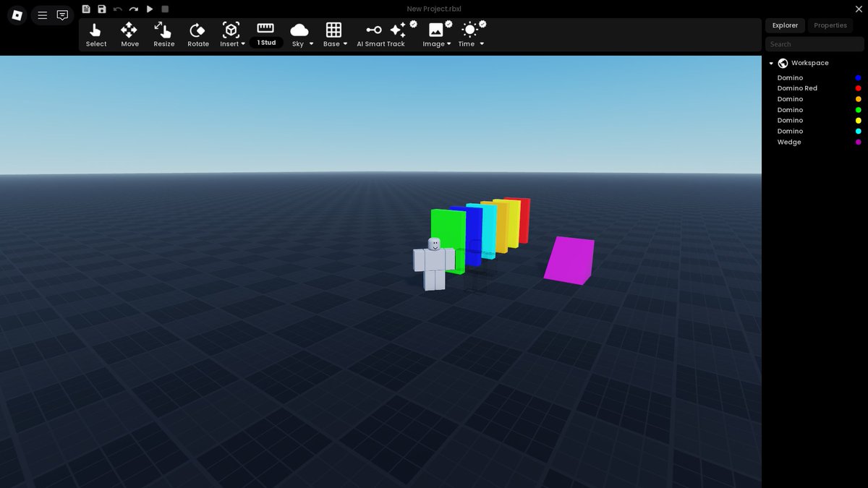Click the new file icon
Screen dimensions: 868x488
tap(86, 9)
